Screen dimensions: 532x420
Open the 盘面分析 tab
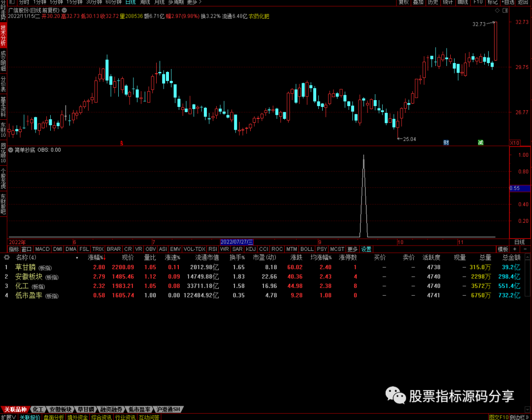tap(54, 417)
